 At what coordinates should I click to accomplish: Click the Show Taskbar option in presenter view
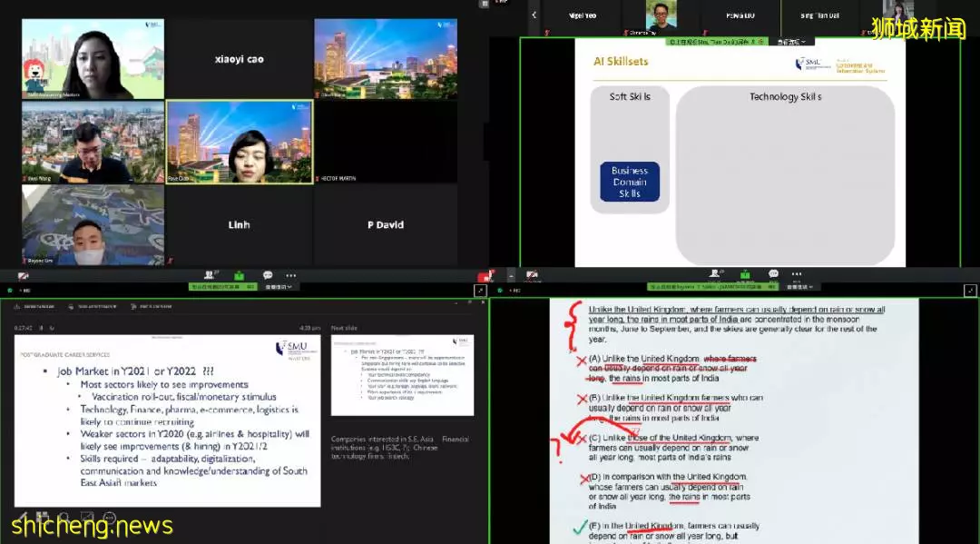pyautogui.click(x=34, y=306)
